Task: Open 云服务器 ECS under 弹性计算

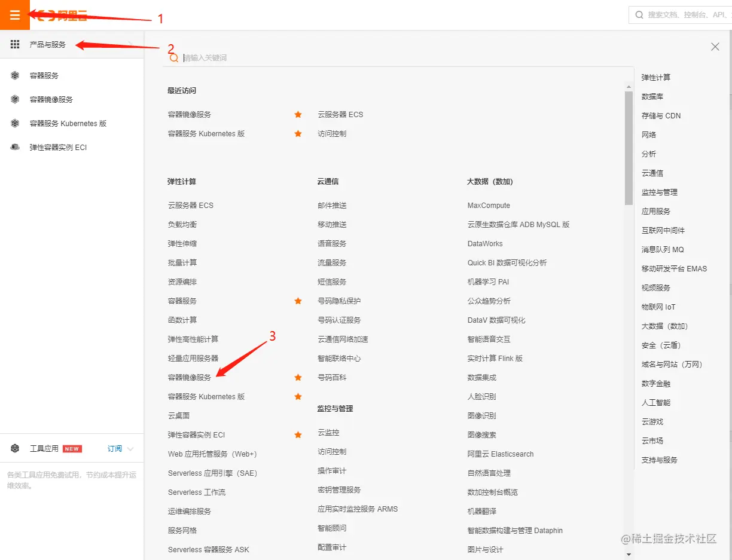Action: (x=191, y=205)
